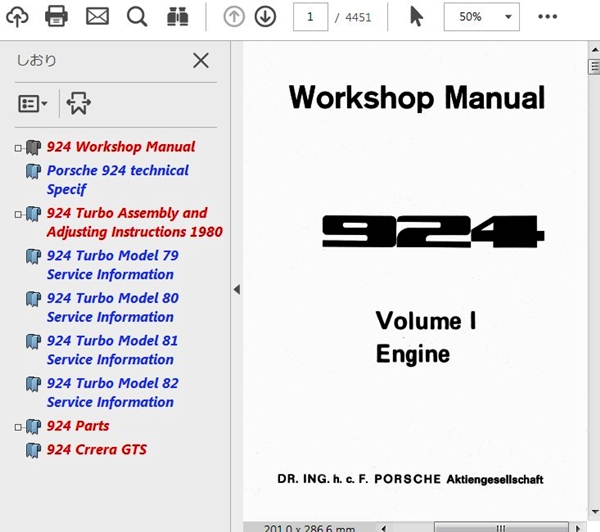Print the document with printer icon
Image resolution: width=600 pixels, height=532 pixels.
pos(56,16)
